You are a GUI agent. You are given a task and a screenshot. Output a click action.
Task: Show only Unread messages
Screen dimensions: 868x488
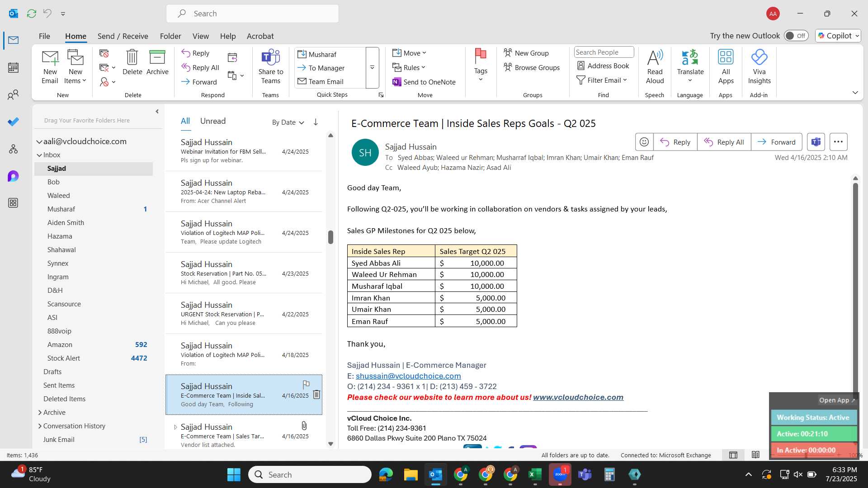click(x=213, y=121)
